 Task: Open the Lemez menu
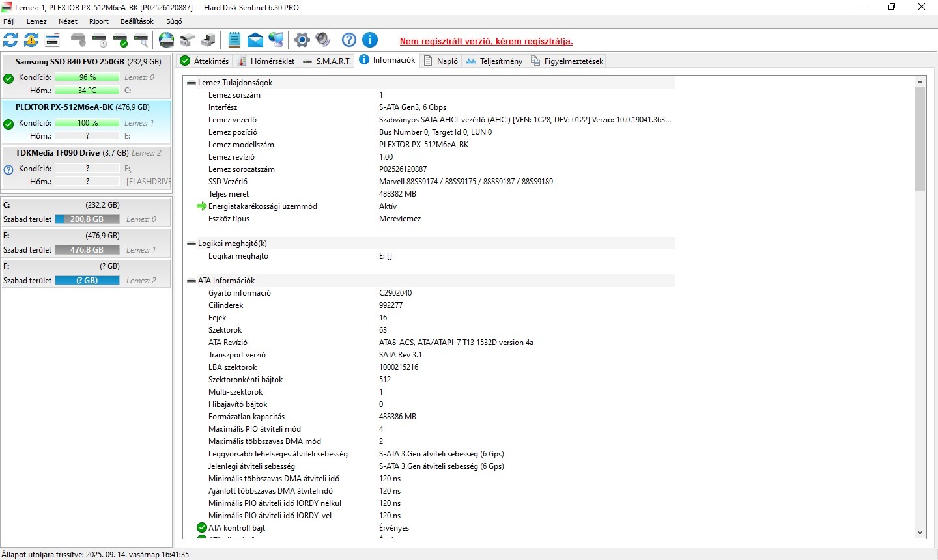36,21
